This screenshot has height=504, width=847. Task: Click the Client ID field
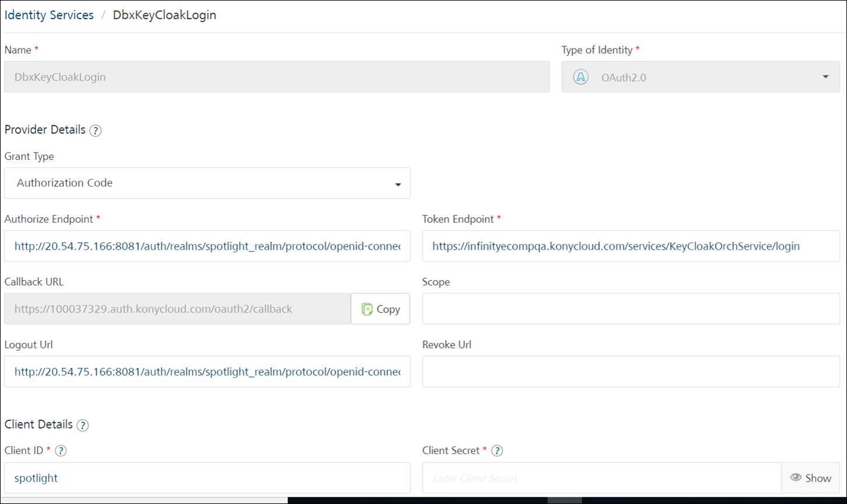pyautogui.click(x=207, y=478)
